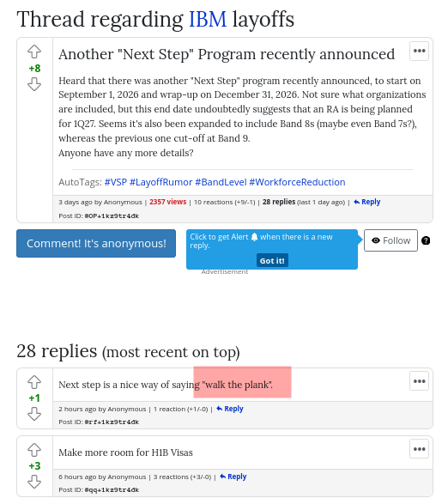This screenshot has width=448, height=498.
Task: Open the #WorkforceReduction tag
Action: (297, 182)
